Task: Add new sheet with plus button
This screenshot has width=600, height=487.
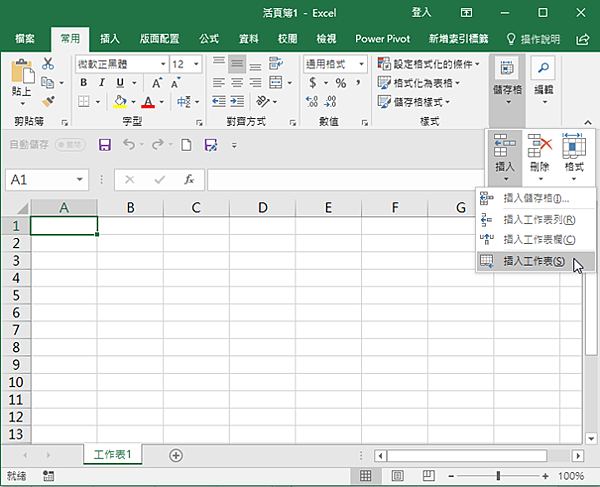Action: (x=176, y=455)
